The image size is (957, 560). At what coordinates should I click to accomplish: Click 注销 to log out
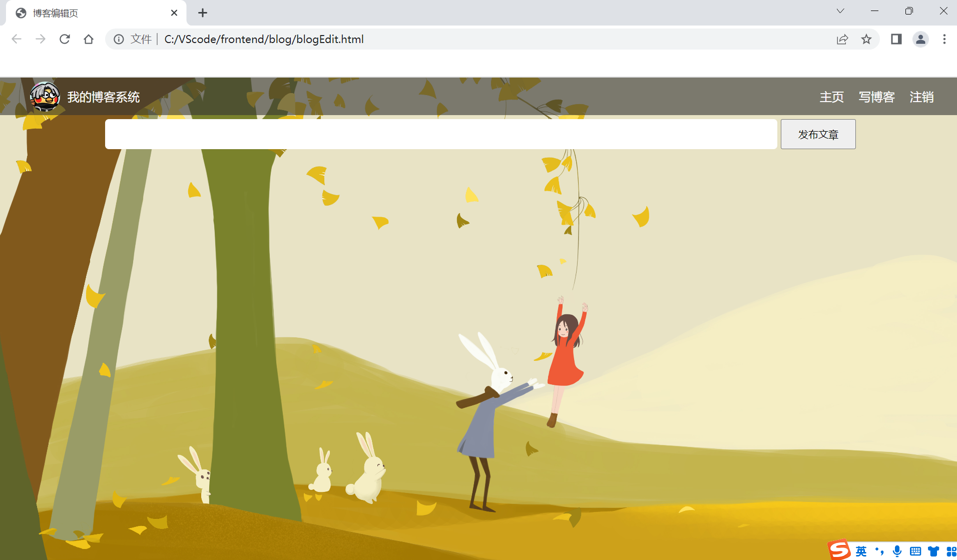(922, 97)
